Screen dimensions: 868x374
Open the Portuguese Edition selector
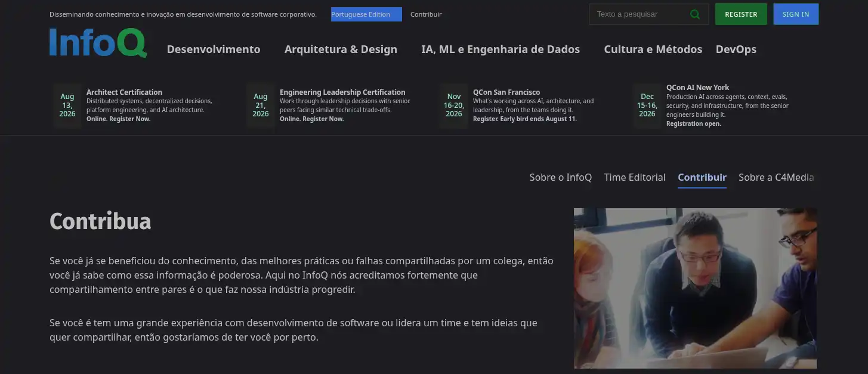366,14
